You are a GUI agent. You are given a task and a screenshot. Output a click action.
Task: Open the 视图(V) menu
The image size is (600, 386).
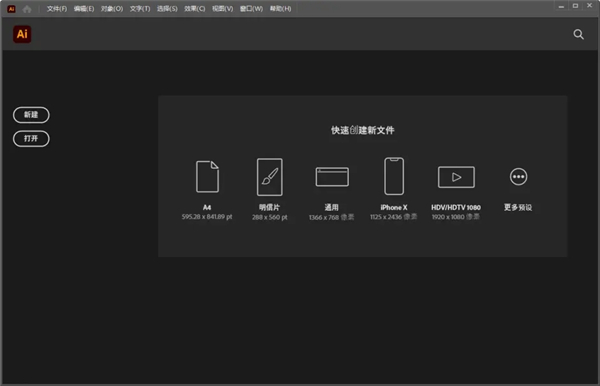click(223, 9)
